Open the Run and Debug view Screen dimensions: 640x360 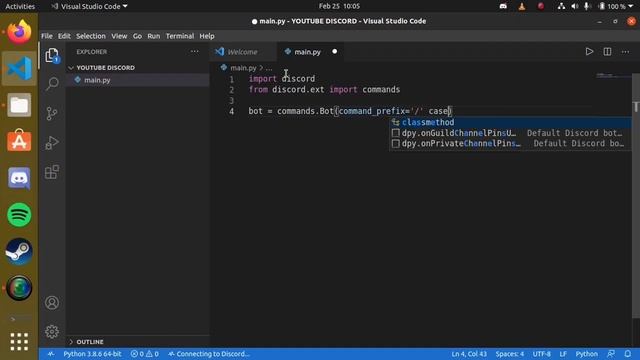(x=52, y=142)
